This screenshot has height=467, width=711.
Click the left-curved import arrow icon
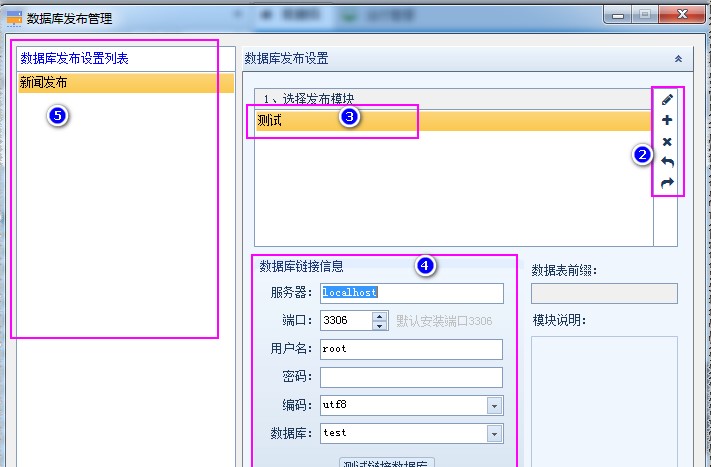tap(667, 162)
